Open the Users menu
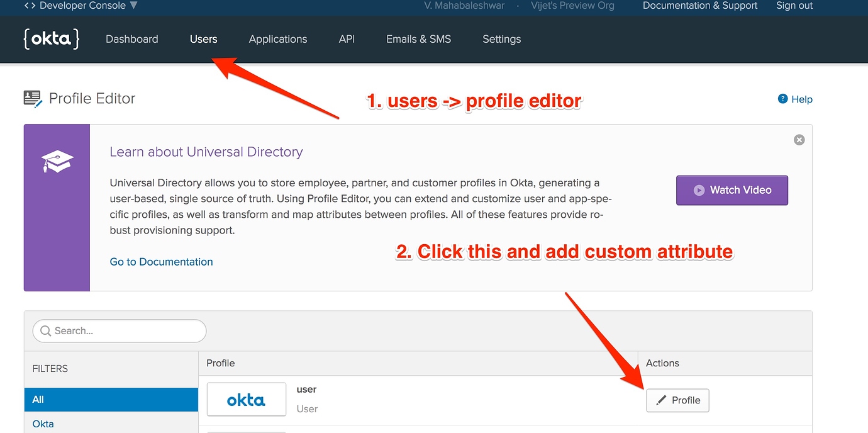The width and height of the screenshot is (868, 433). (203, 39)
